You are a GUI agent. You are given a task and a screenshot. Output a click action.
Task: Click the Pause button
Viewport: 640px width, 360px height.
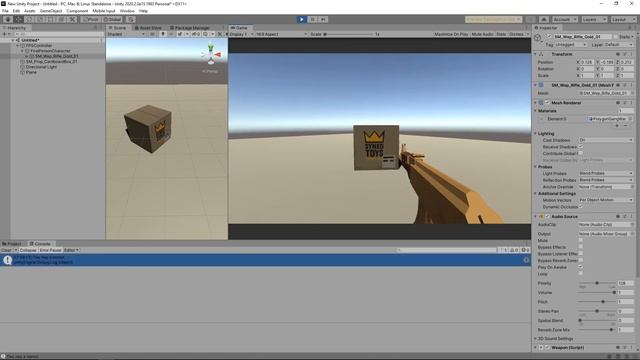click(x=312, y=19)
